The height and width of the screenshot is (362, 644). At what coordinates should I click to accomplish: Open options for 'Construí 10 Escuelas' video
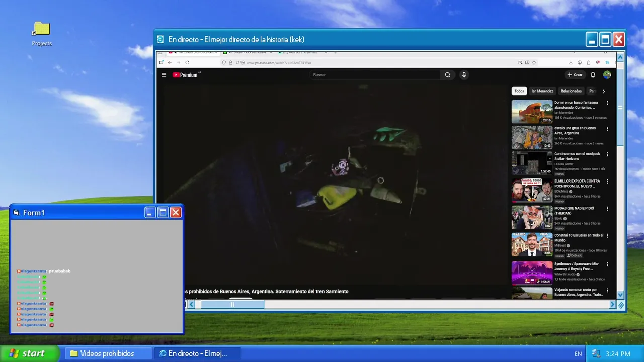point(607,236)
